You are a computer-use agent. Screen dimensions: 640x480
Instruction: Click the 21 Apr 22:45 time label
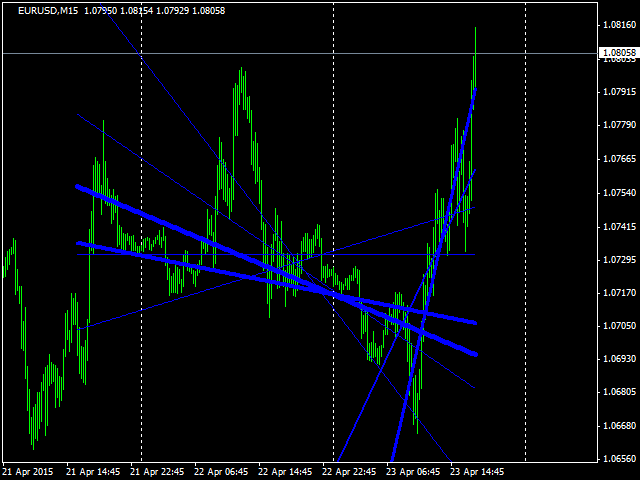162,471
